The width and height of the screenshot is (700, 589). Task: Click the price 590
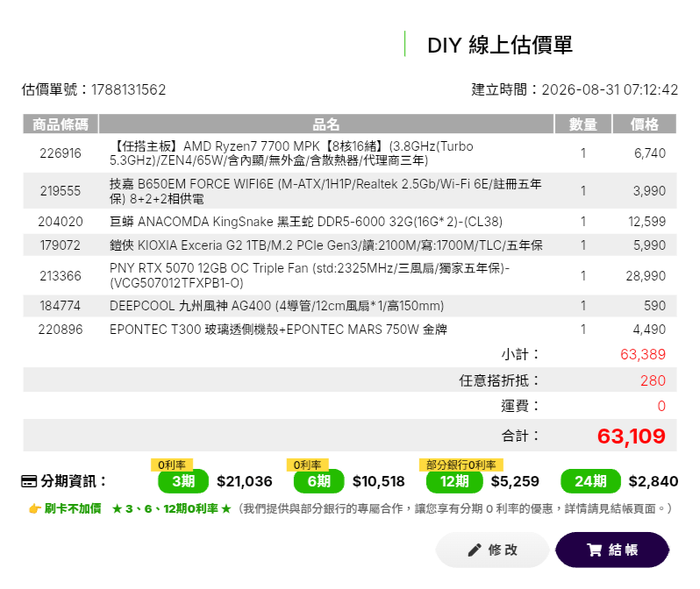click(655, 306)
